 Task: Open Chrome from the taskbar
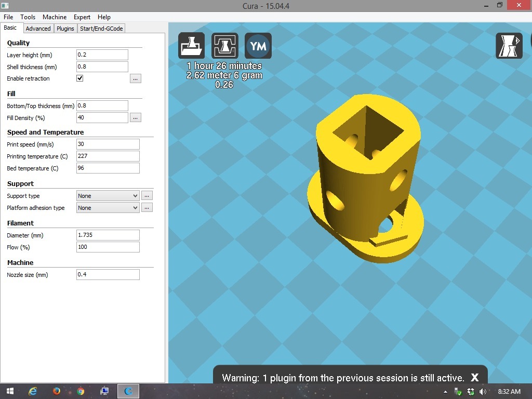(81, 391)
